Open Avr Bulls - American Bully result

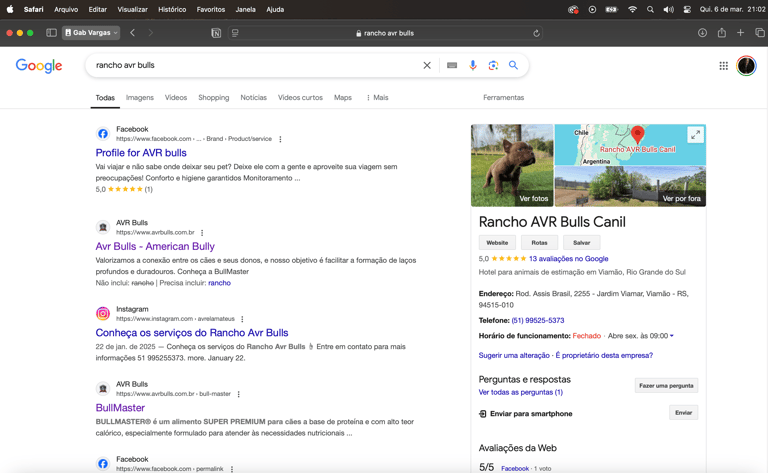click(155, 246)
